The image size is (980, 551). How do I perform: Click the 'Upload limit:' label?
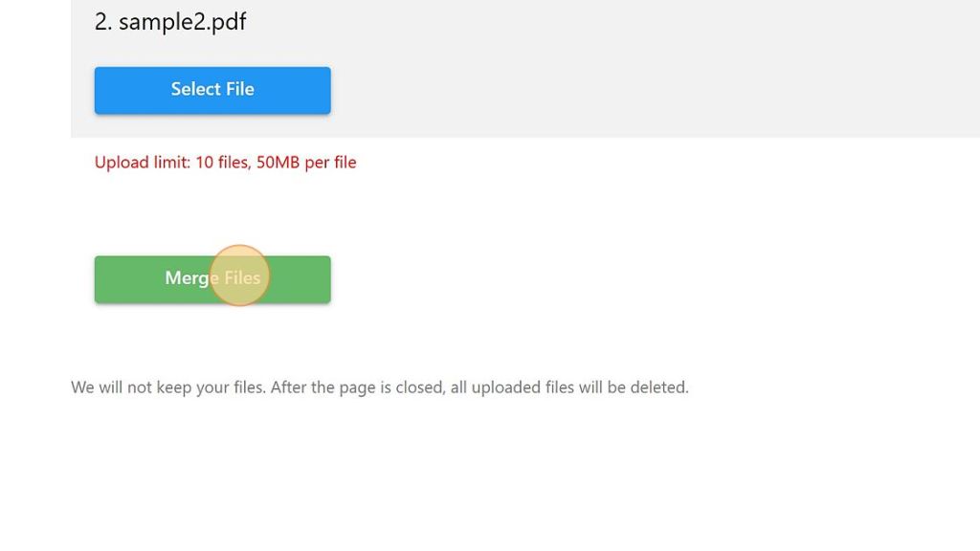point(143,163)
